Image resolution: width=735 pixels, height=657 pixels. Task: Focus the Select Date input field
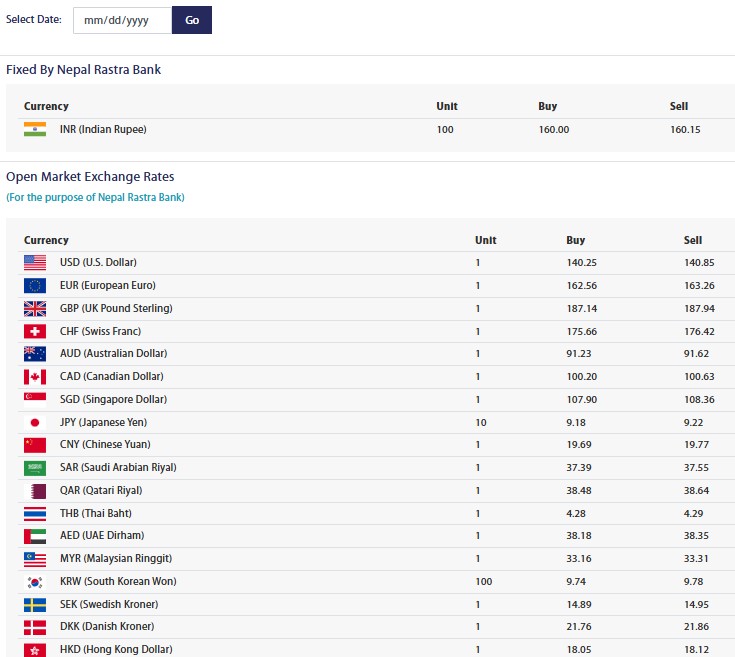pos(121,20)
